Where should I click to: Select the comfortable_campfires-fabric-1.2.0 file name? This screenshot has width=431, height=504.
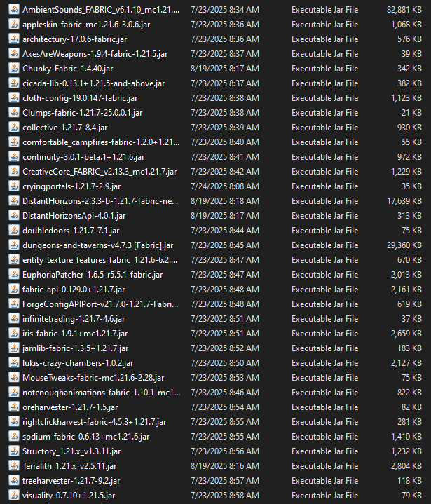tap(101, 142)
